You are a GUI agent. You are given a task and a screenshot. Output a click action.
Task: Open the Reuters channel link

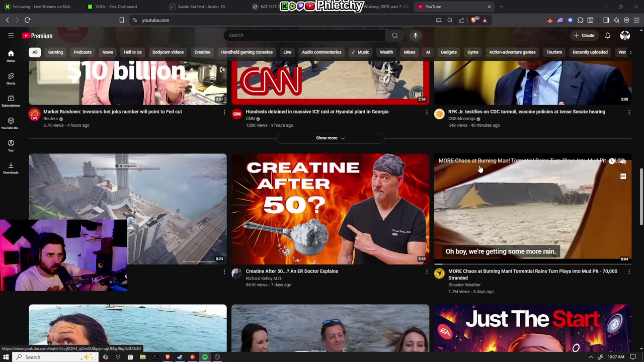pos(50,119)
